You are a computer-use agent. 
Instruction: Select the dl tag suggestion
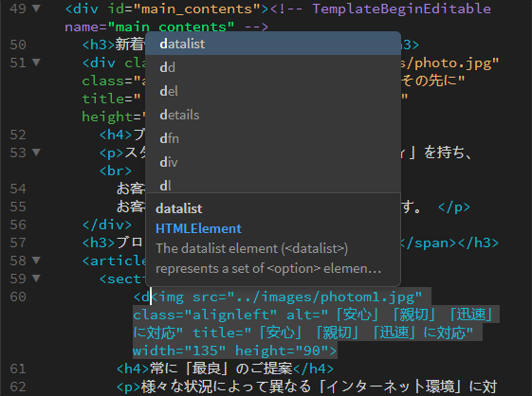(x=273, y=185)
